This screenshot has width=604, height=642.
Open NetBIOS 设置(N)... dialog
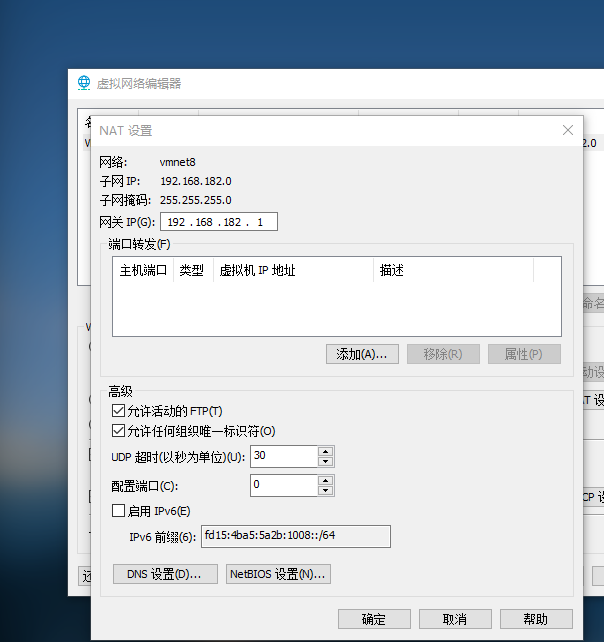278,574
